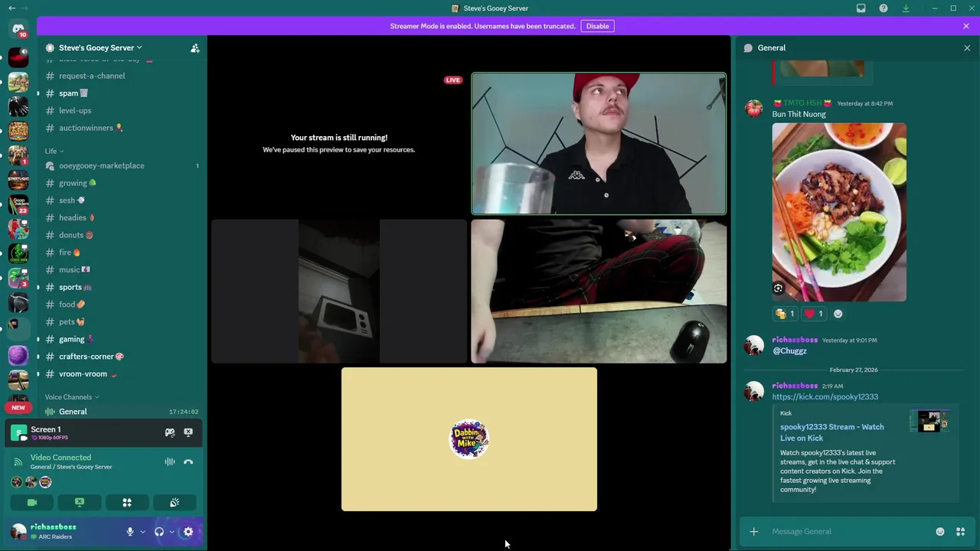Open the Bun Thit Nuong food image

pos(839,212)
